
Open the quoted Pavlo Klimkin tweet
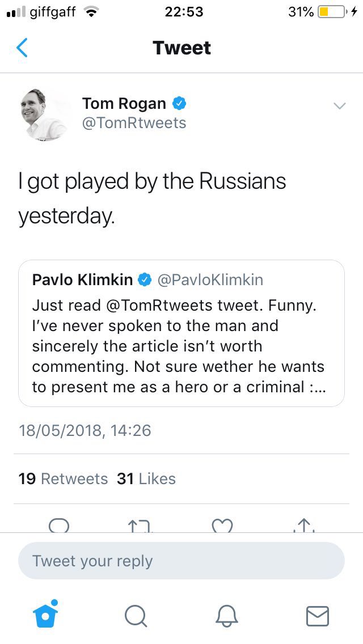(181, 333)
